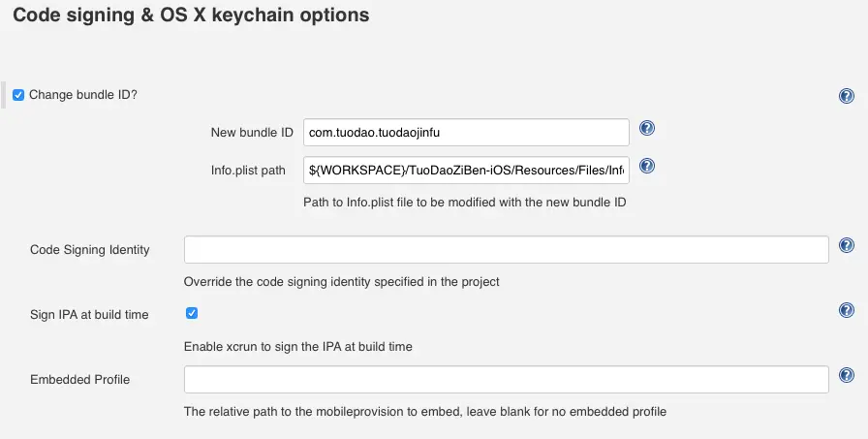Show help for Info.plist path field
868x439 pixels.
(647, 167)
